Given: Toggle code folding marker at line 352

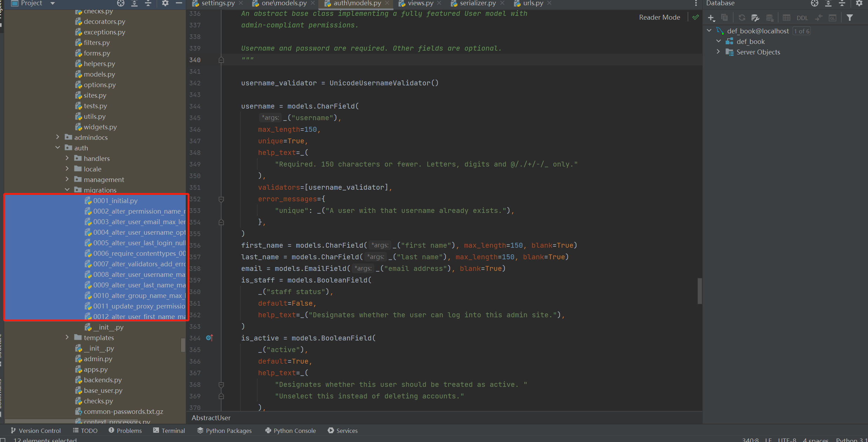Looking at the screenshot, I should [x=221, y=199].
